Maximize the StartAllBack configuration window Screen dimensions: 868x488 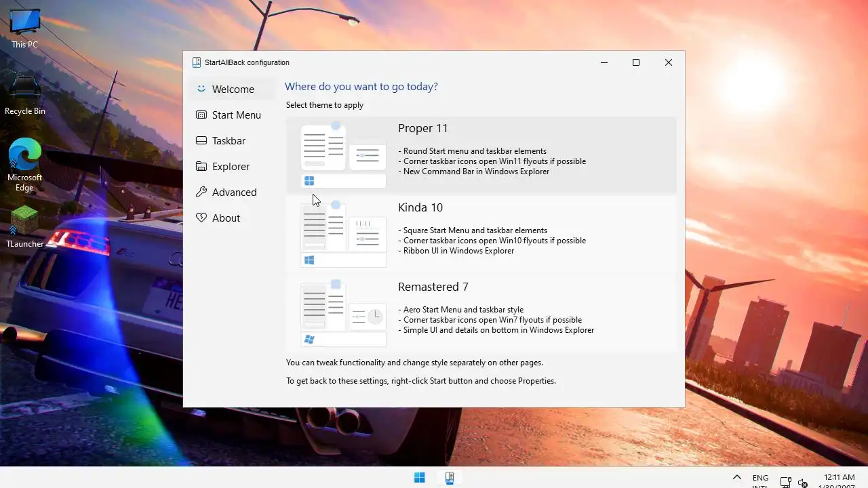tap(636, 62)
